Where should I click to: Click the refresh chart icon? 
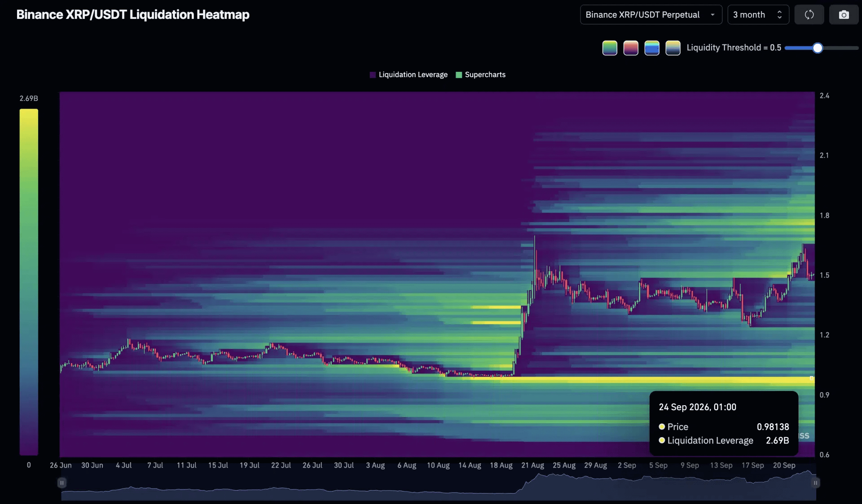(x=809, y=15)
